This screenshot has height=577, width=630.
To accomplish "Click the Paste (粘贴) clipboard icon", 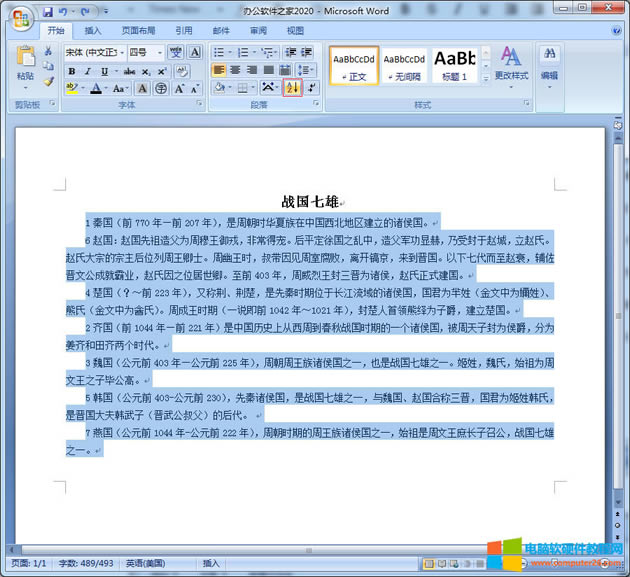I will [x=25, y=56].
